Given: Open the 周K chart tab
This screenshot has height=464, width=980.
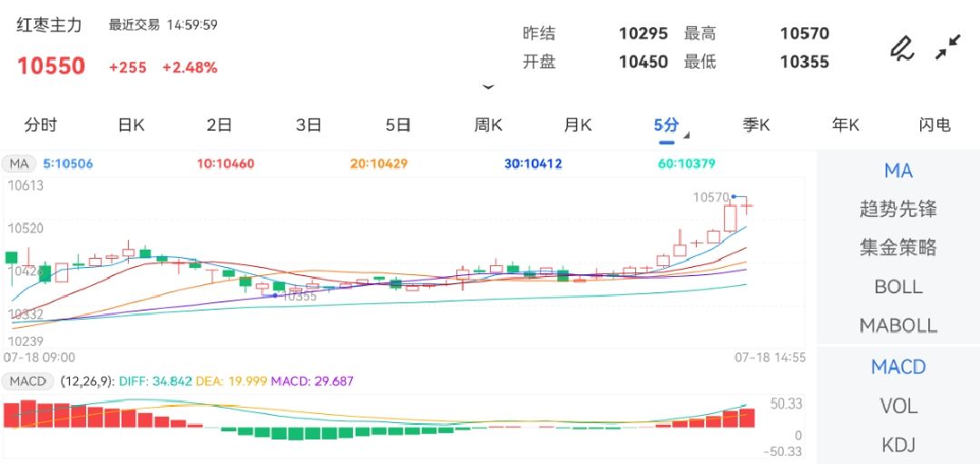Looking at the screenshot, I should [488, 124].
